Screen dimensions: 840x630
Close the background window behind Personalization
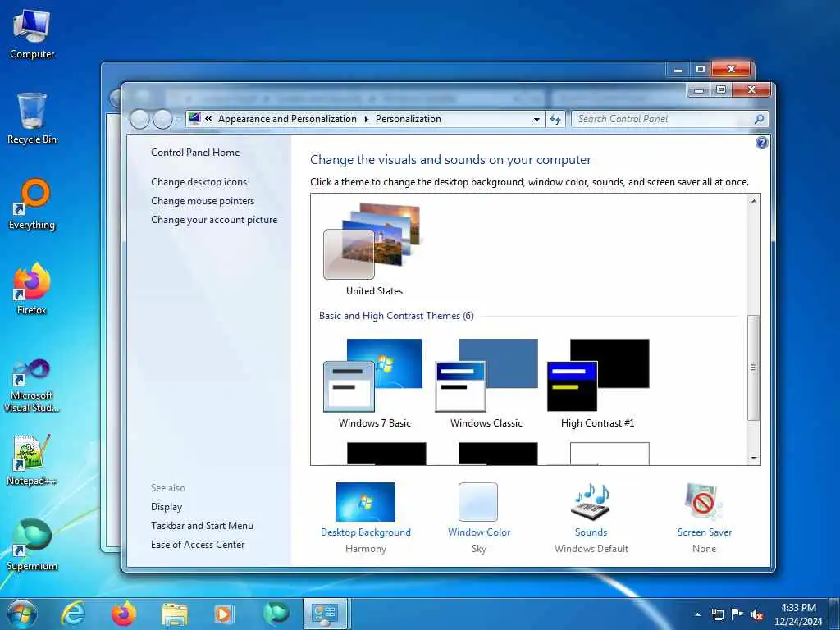tap(730, 69)
